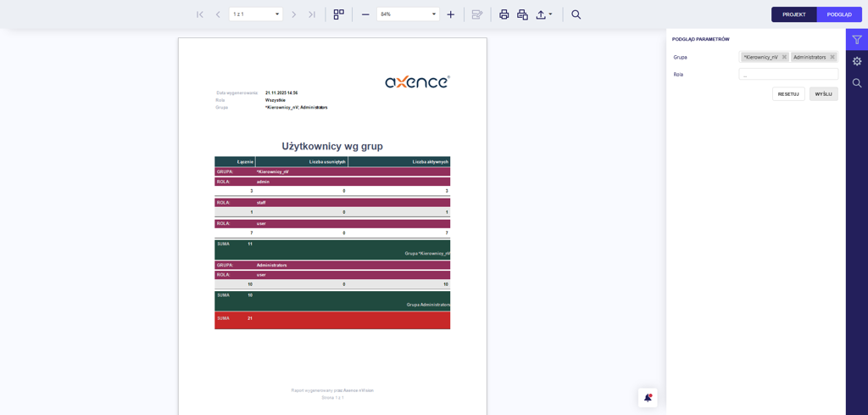Open the export options dropdown

point(543,14)
